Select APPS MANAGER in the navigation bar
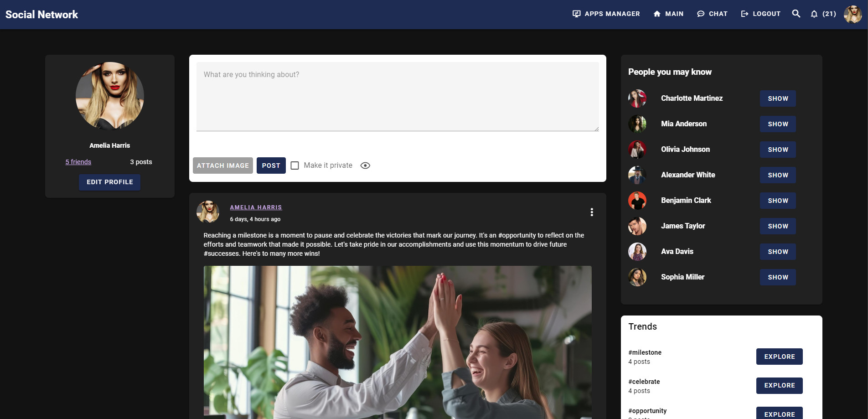This screenshot has height=419, width=868. 606,14
